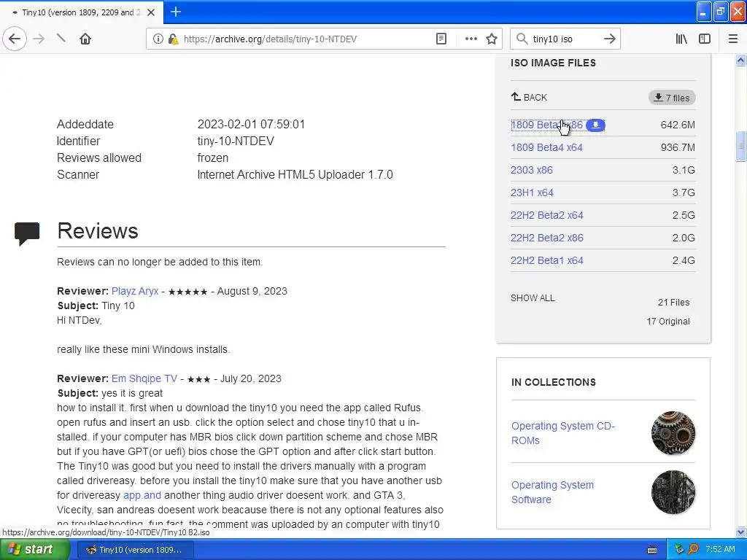Open the 23H1 x64 ISO link
The width and height of the screenshot is (747, 560).
(532, 192)
